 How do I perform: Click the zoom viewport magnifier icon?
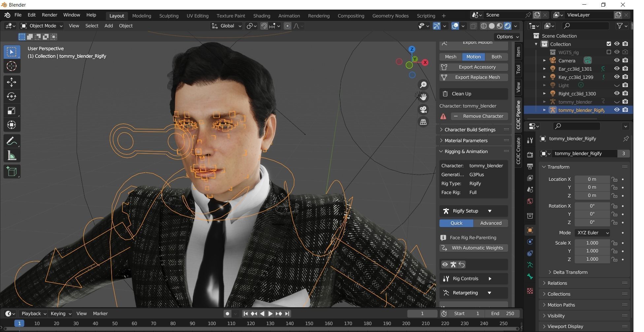pos(423,85)
